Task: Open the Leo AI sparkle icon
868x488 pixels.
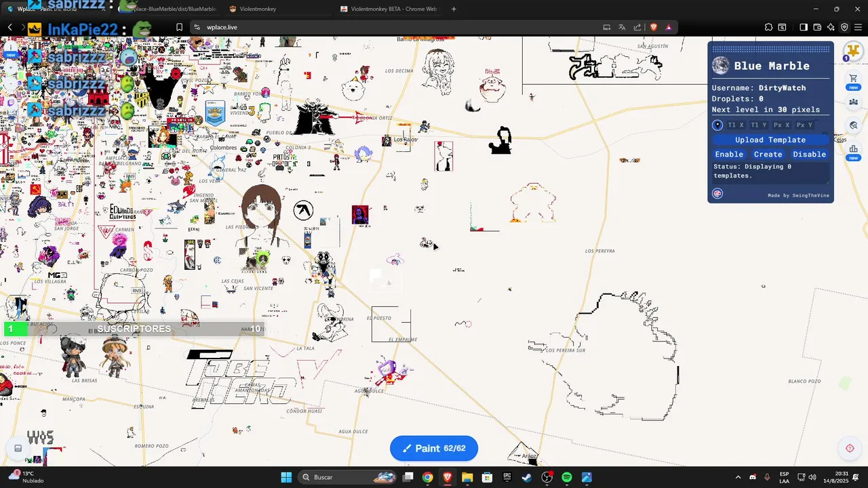Action: (831, 27)
